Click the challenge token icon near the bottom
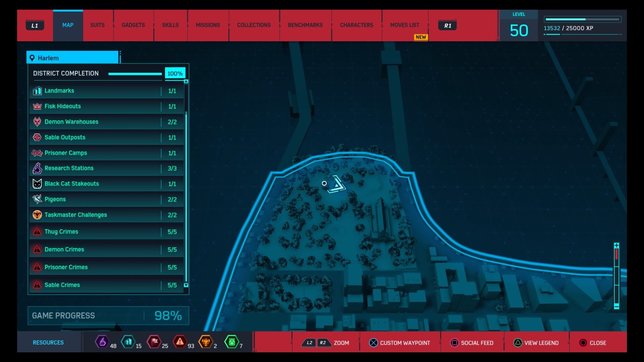644x362 pixels. 207,342
